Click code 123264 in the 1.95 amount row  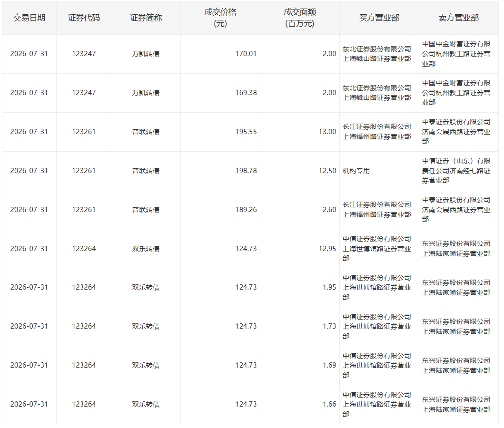click(x=84, y=287)
